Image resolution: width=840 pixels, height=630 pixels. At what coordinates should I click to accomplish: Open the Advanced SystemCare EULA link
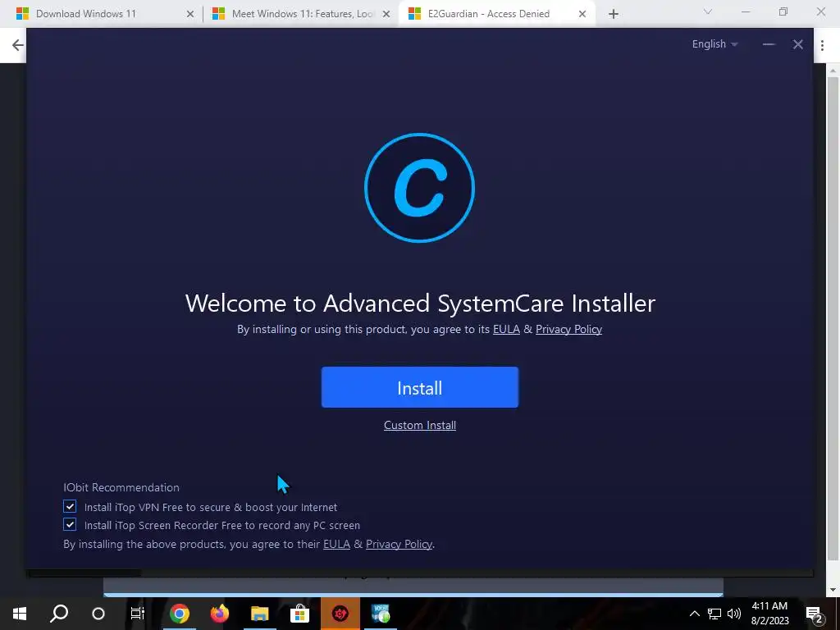coord(506,329)
